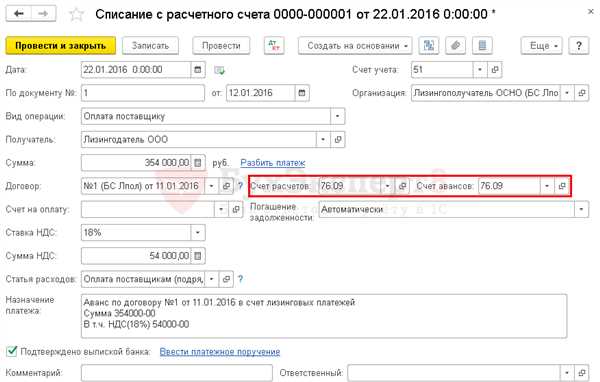Screen dimensions: 600x382
Task: Click 'Ввести платежное поручение' link
Action: point(220,352)
